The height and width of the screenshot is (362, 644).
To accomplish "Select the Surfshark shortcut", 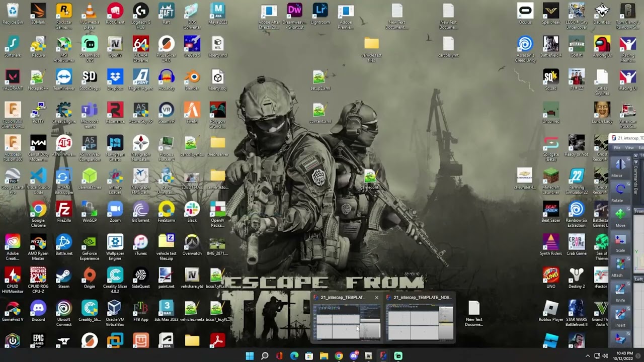I will point(13,47).
